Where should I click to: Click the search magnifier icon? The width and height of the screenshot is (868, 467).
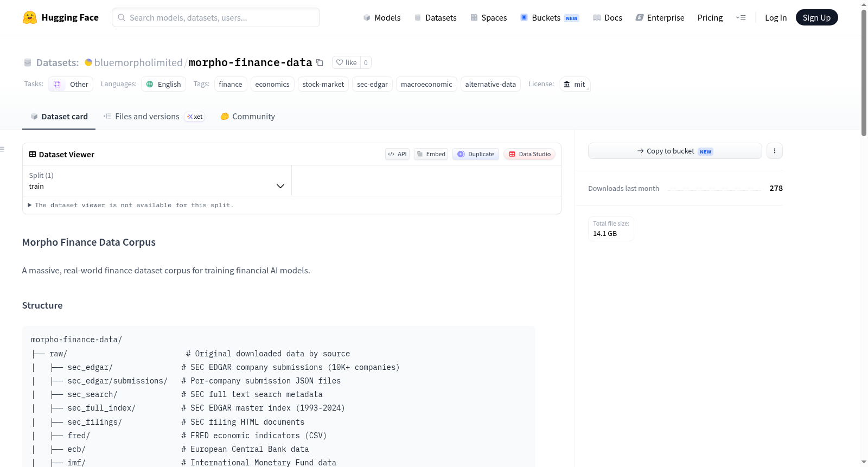pyautogui.click(x=122, y=17)
